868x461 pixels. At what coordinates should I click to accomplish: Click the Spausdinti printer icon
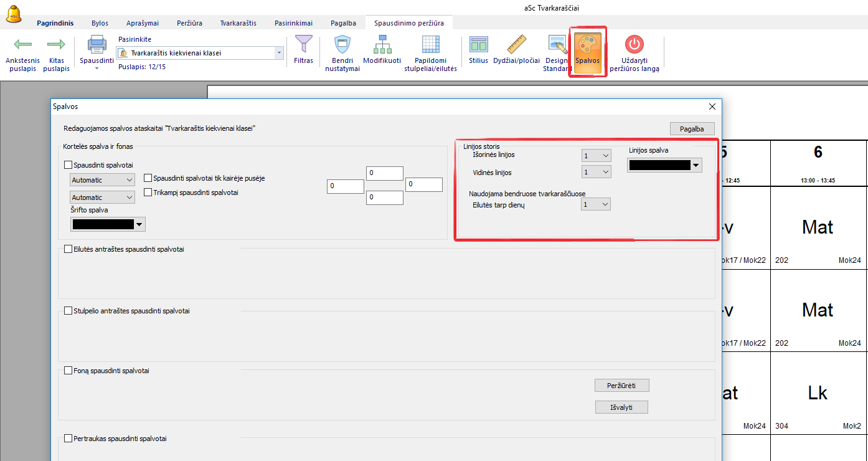click(97, 45)
